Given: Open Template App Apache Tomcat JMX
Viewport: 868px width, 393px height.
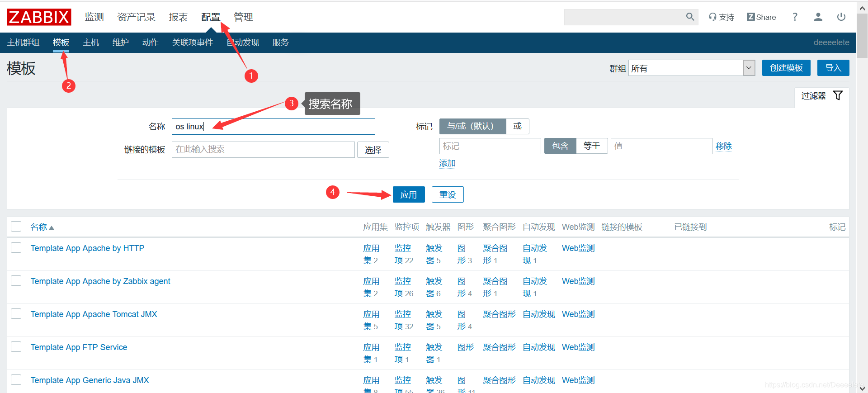Looking at the screenshot, I should pyautogui.click(x=94, y=314).
